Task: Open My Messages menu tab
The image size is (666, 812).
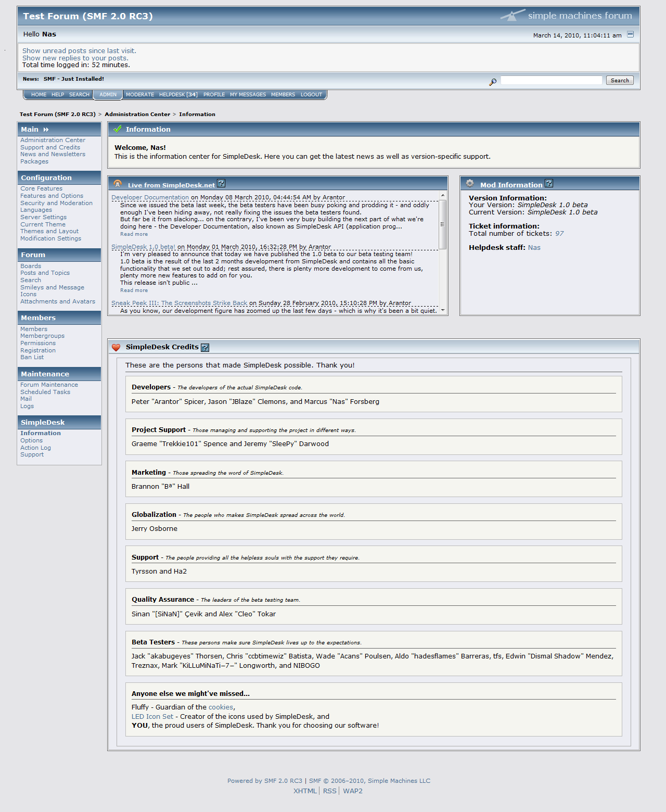Action: [248, 95]
